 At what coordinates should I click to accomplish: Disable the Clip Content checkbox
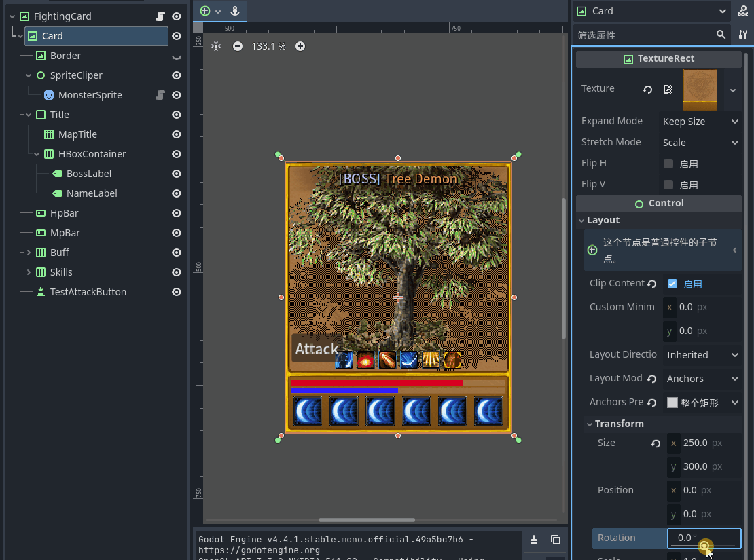coord(672,284)
